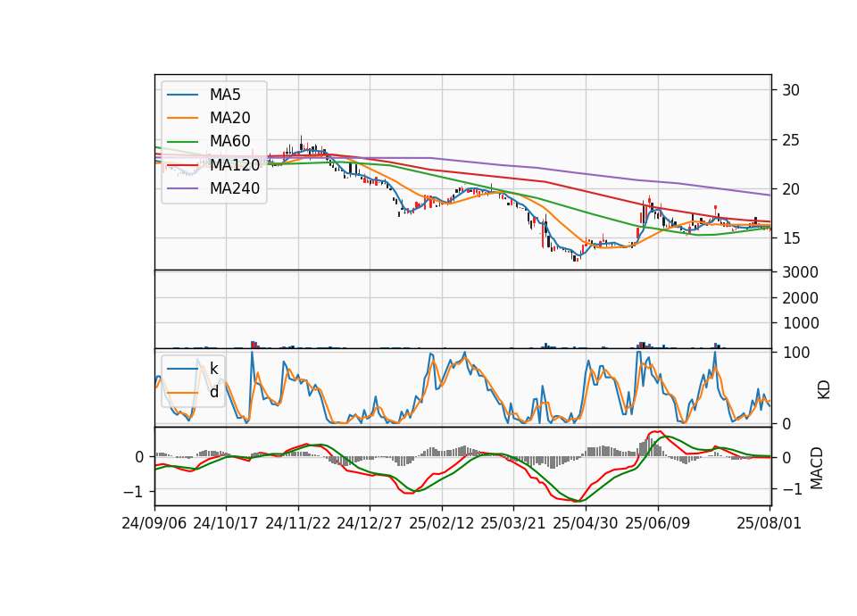Viewport: 857px width, 616px height.
Task: Click the 25/03/21 date tick label
Action: 512,523
